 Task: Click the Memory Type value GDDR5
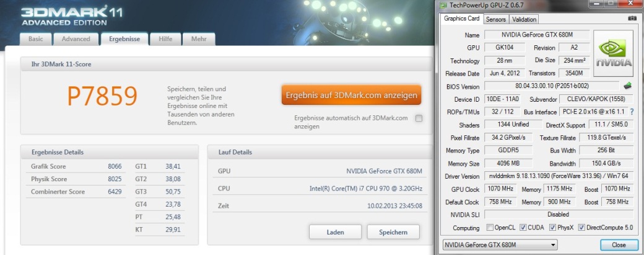508,150
